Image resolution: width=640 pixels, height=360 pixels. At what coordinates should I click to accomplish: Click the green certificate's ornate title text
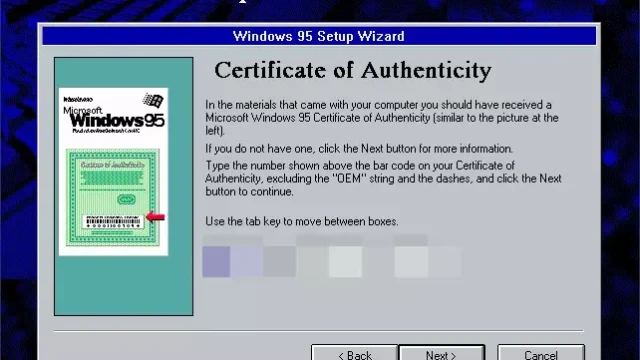[113, 165]
